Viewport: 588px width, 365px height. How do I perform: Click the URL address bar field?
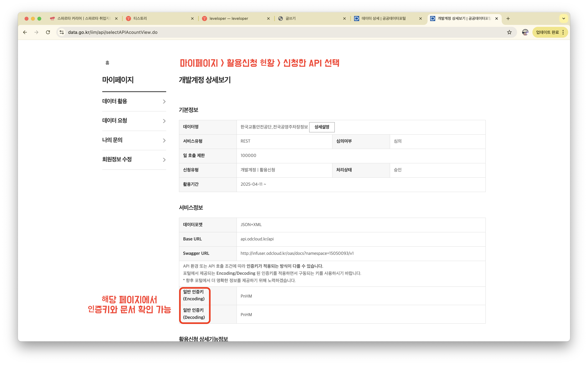(x=266, y=32)
